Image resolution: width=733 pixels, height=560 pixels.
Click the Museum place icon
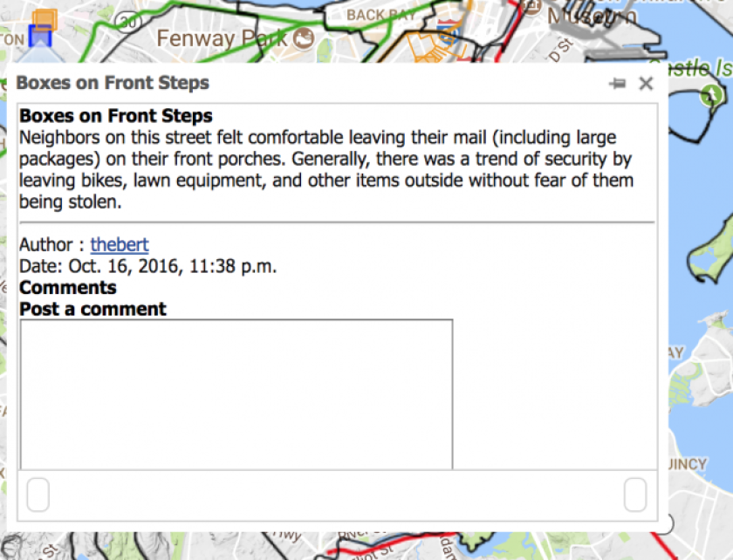pyautogui.click(x=531, y=7)
